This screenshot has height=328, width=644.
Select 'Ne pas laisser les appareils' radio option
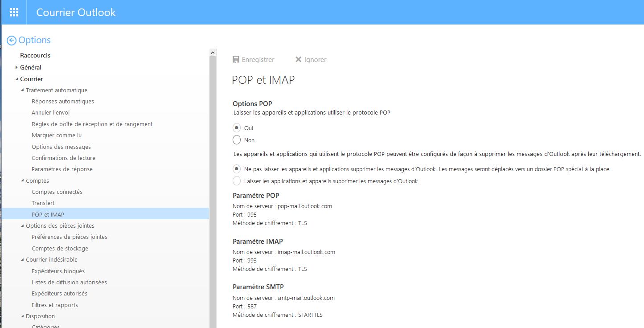237,169
